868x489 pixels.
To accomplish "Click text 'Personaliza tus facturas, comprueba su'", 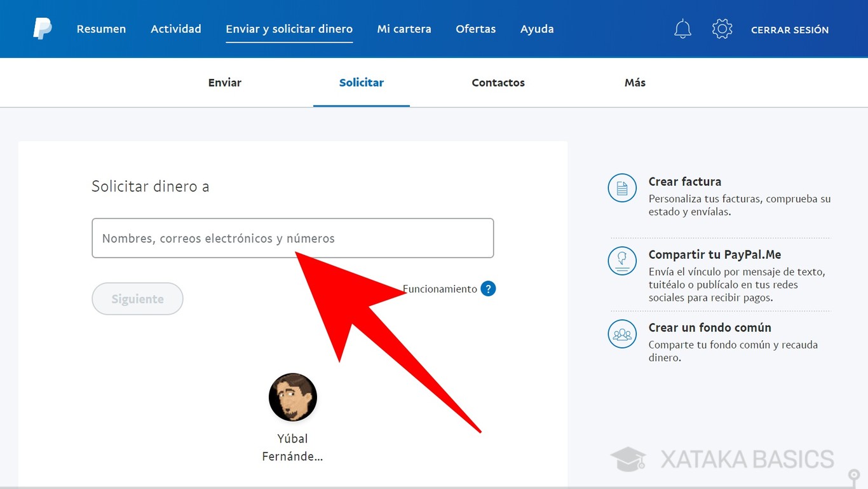I will pyautogui.click(x=740, y=199).
